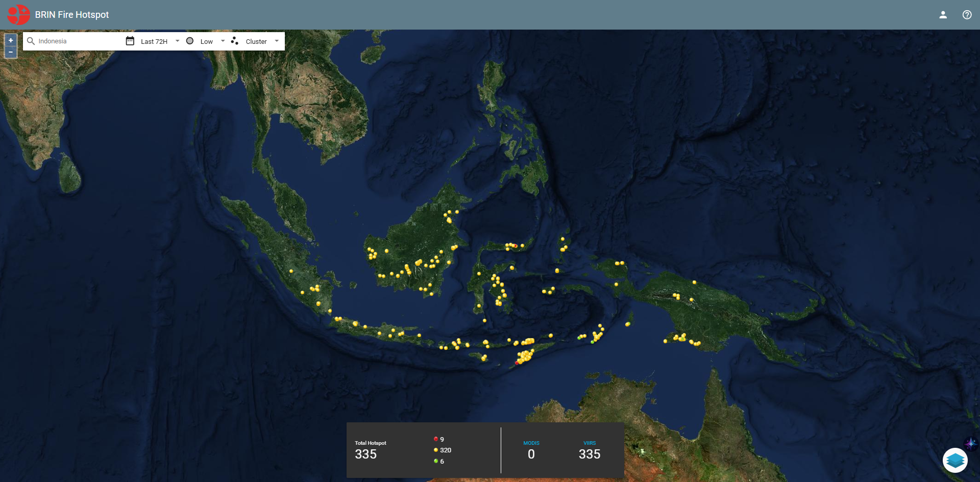Zoom out the map with minus button
This screenshot has width=980, height=482.
click(11, 52)
